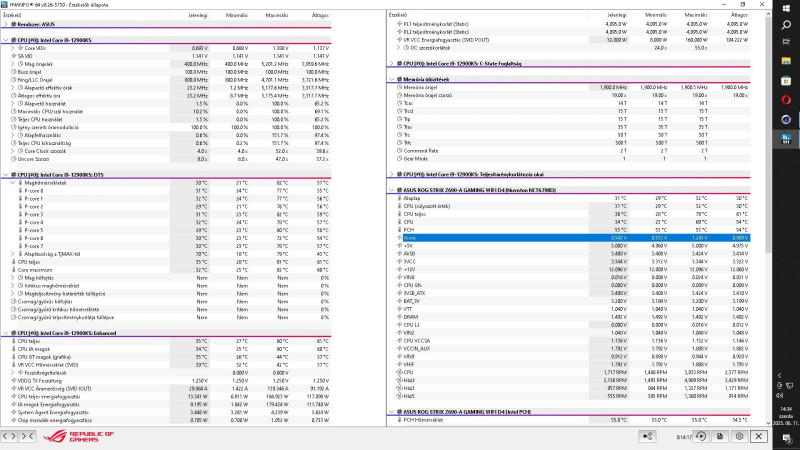Image resolution: width=800 pixels, height=450 pixels.
Task: Collapse the ASUS ROG STRIX Nuvoton NCT6798D group
Action: click(391, 190)
